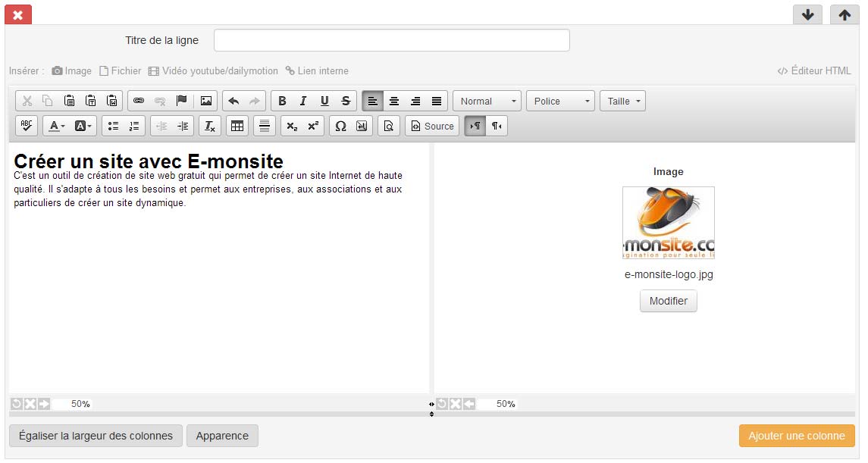Toggle left text alignment
868x463 pixels.
[372, 102]
